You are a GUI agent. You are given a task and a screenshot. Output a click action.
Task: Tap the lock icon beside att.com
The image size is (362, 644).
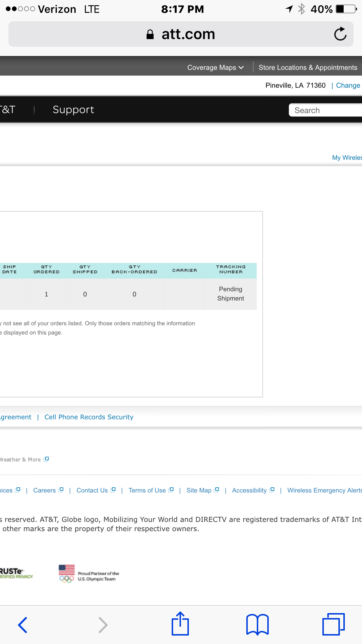click(x=150, y=34)
